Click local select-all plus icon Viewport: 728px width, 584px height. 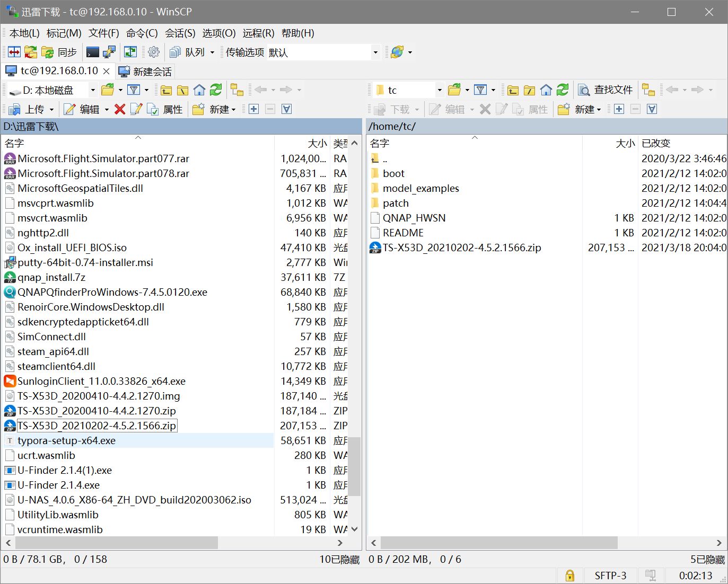253,109
